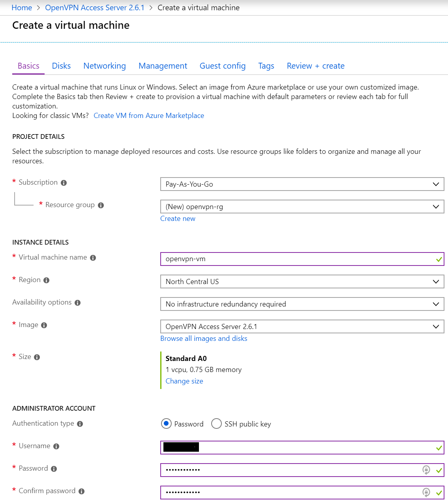Focus the Virtual machine name field

tap(302, 259)
